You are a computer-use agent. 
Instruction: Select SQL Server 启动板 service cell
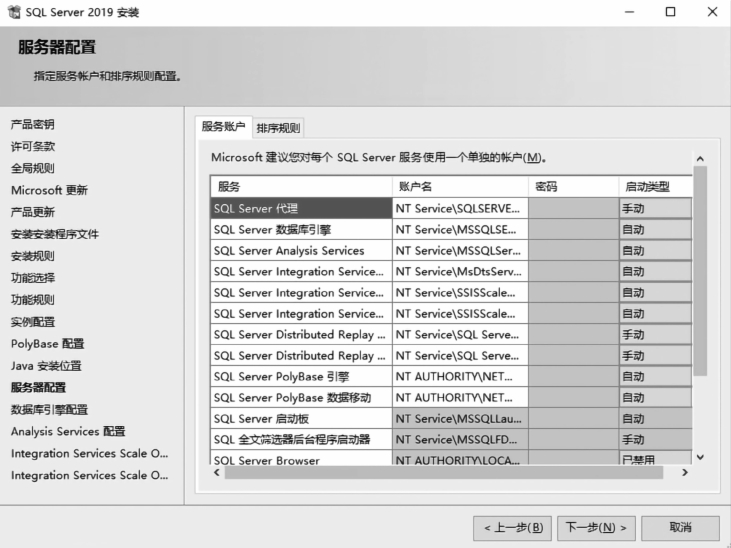coord(301,418)
